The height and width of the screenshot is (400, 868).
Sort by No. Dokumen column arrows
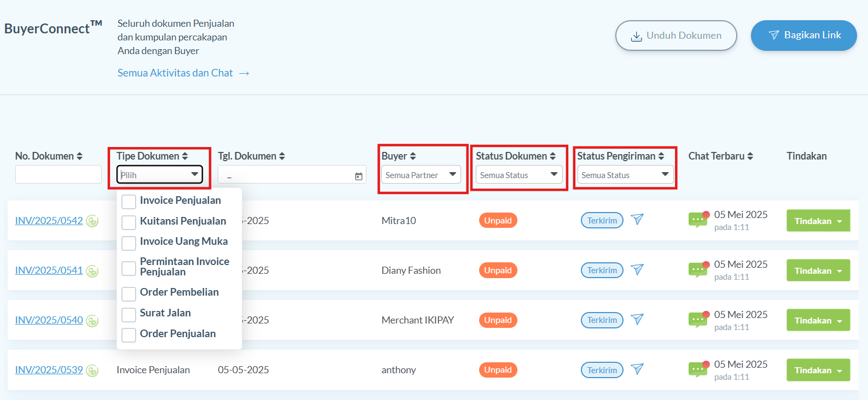[80, 156]
